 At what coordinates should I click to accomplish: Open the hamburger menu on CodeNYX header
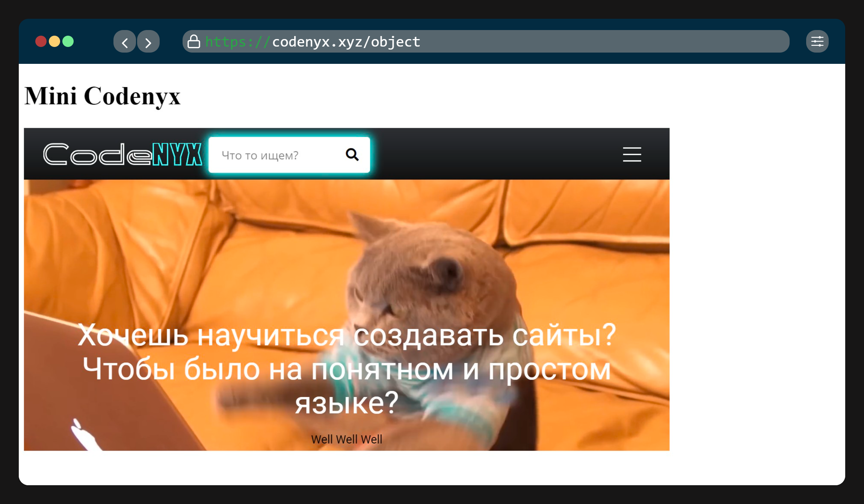click(632, 154)
